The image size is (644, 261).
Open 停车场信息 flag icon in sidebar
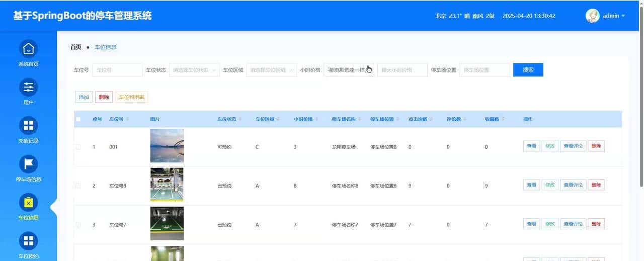[28, 164]
